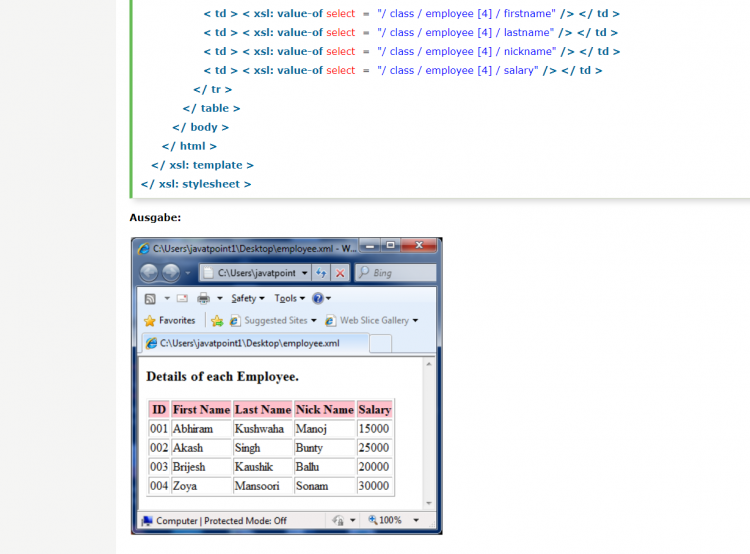Open recent pages dropdown beside Forward button
This screenshot has height=554, width=750.
coord(188,273)
